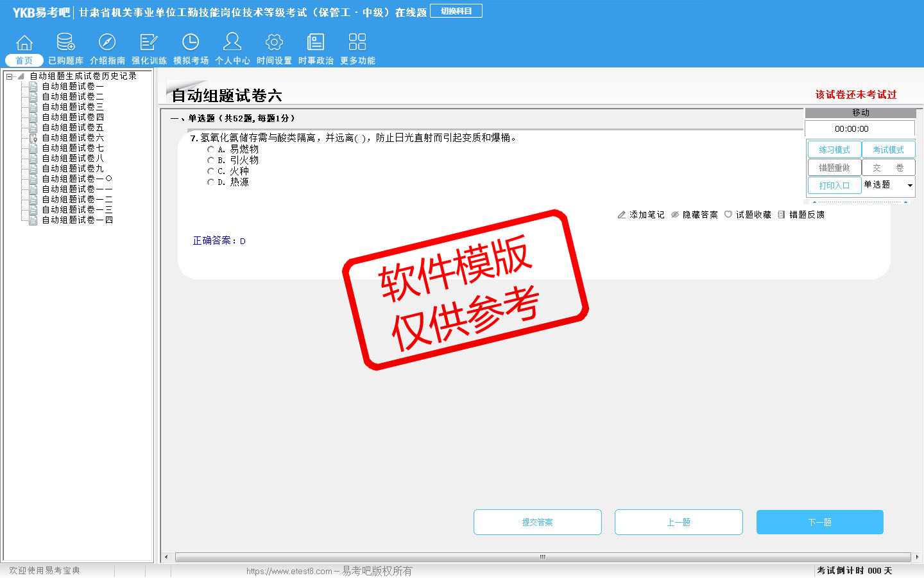Click the scrollbar left arrow
The height and width of the screenshot is (578, 924).
point(166,557)
